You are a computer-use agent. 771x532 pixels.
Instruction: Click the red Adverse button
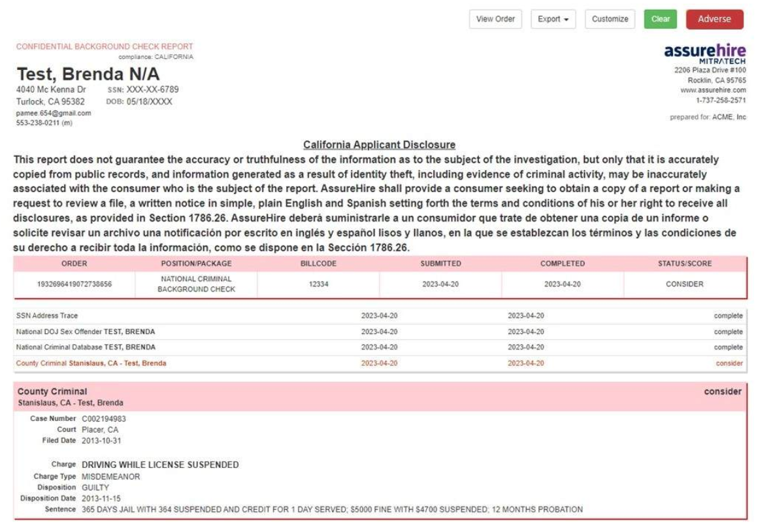point(714,19)
